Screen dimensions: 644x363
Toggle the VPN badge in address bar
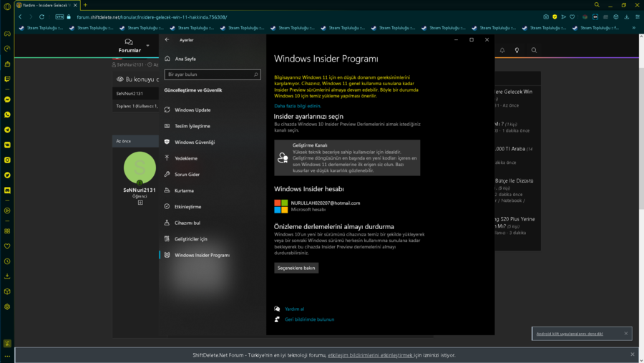pyautogui.click(x=59, y=16)
